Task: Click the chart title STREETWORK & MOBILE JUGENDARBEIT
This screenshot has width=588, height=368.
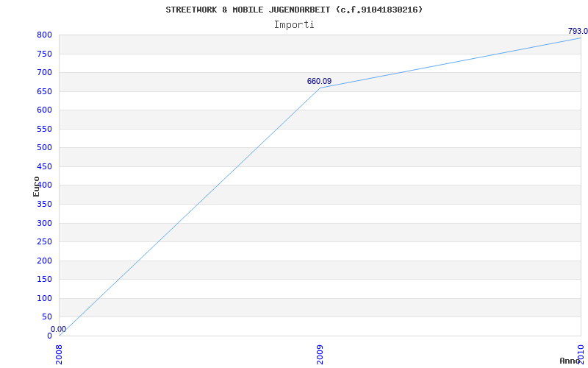Action: pyautogui.click(x=294, y=10)
